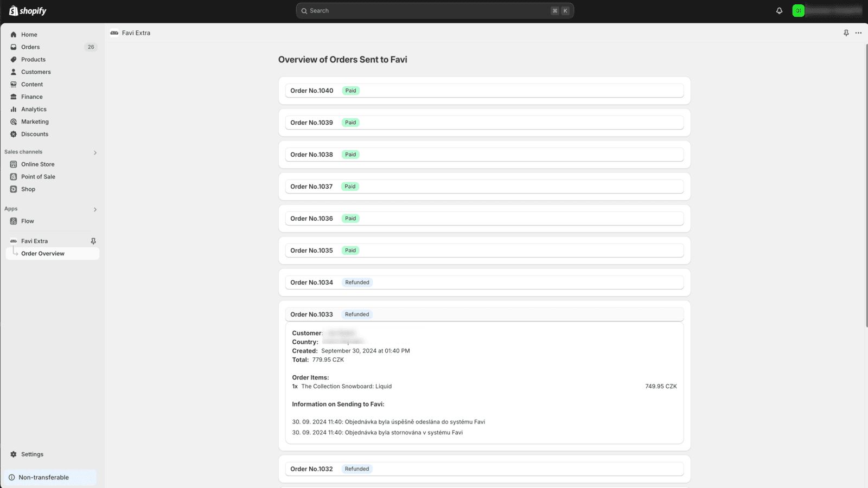Expand Order No.1040 details
Image resolution: width=868 pixels, height=488 pixels.
click(x=484, y=91)
